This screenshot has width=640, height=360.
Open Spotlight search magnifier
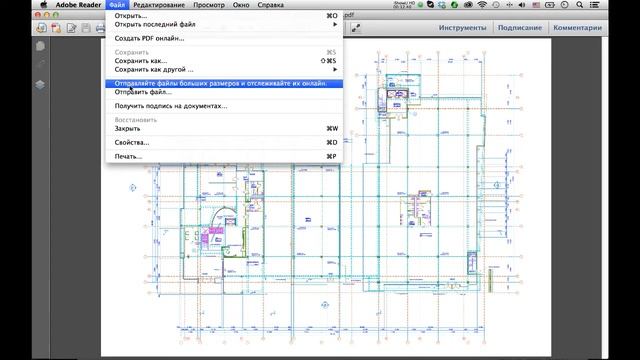[580, 5]
